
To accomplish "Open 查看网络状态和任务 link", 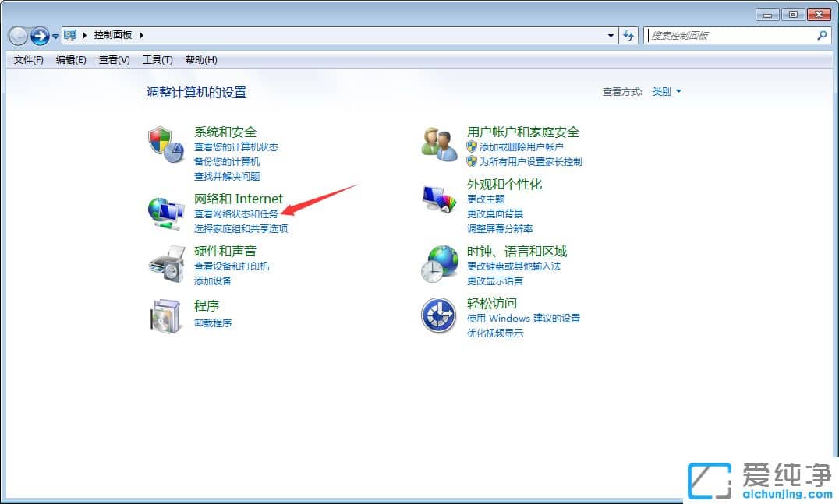I will [x=236, y=213].
